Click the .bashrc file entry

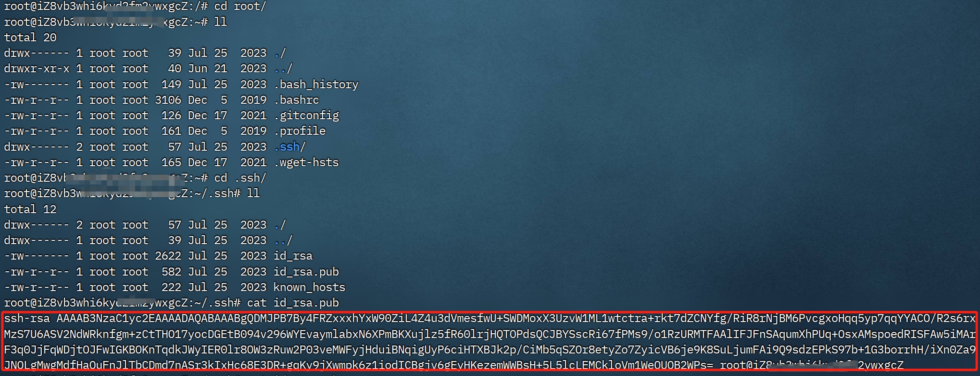point(296,100)
